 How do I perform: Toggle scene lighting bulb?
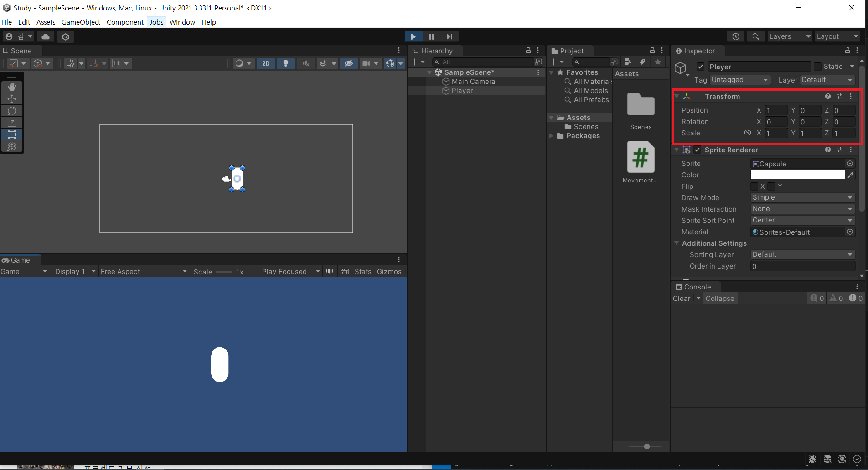286,63
